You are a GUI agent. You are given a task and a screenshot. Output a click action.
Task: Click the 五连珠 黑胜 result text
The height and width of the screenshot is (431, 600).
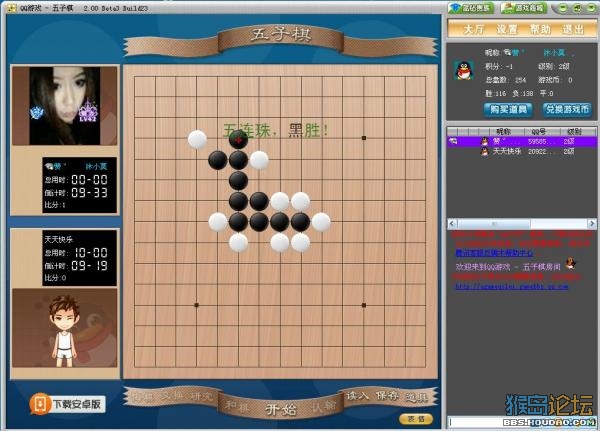276,131
